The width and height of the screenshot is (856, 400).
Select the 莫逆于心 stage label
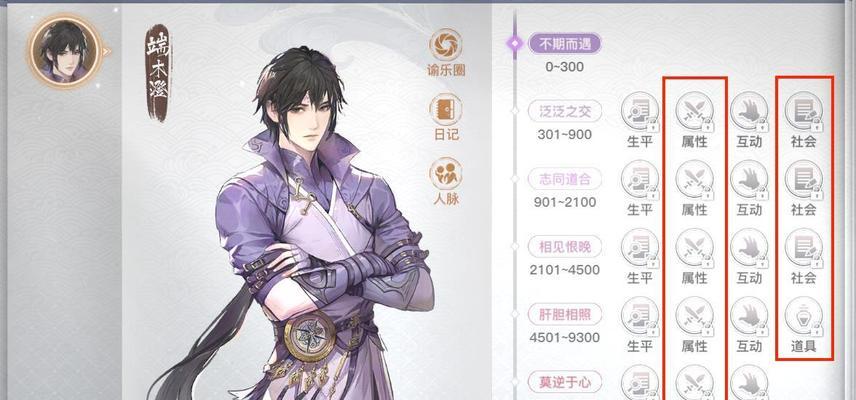[x=565, y=382]
